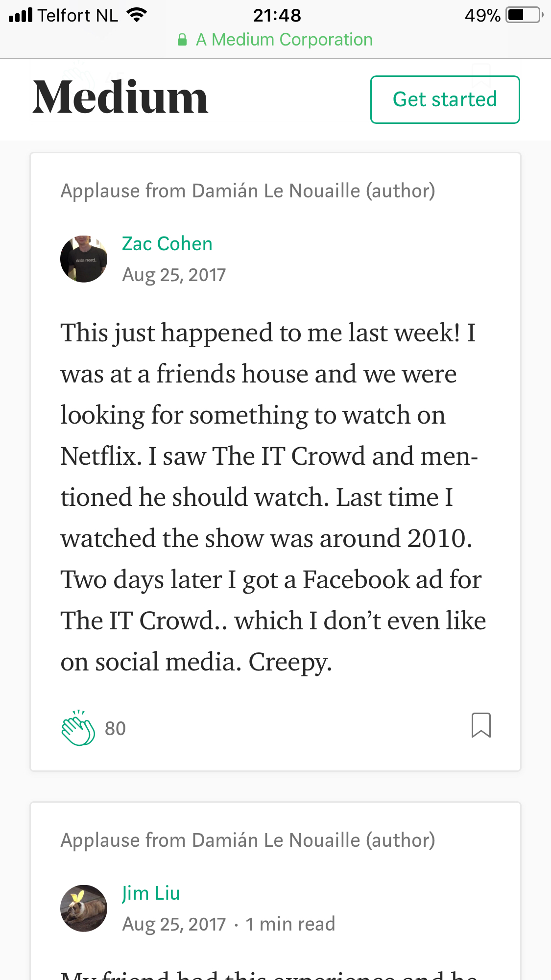Viewport: 551px width, 980px height.
Task: Tap the Medium logo
Action: click(120, 98)
